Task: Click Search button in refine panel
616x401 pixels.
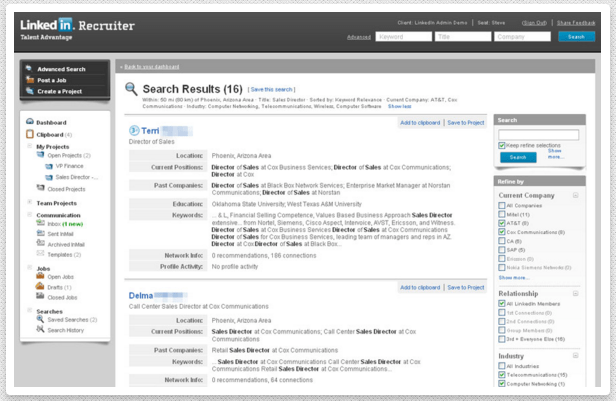Action: (x=518, y=157)
